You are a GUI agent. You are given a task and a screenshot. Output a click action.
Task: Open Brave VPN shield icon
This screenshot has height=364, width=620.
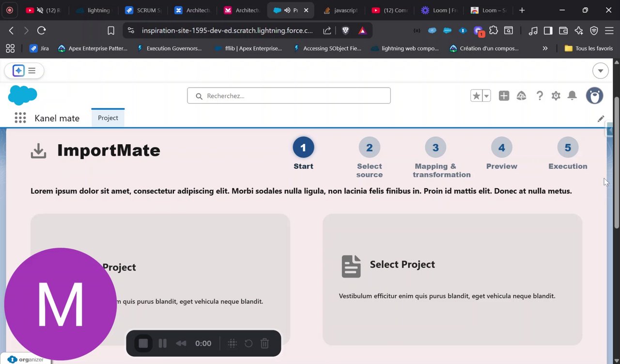coord(594,30)
